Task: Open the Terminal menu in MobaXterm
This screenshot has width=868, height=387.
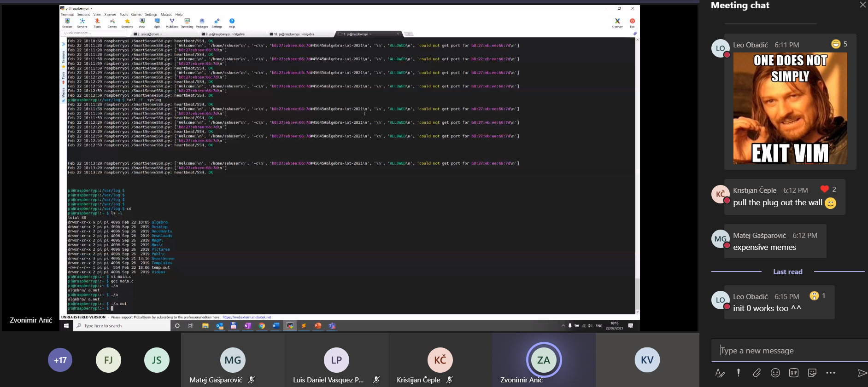Action: click(67, 14)
